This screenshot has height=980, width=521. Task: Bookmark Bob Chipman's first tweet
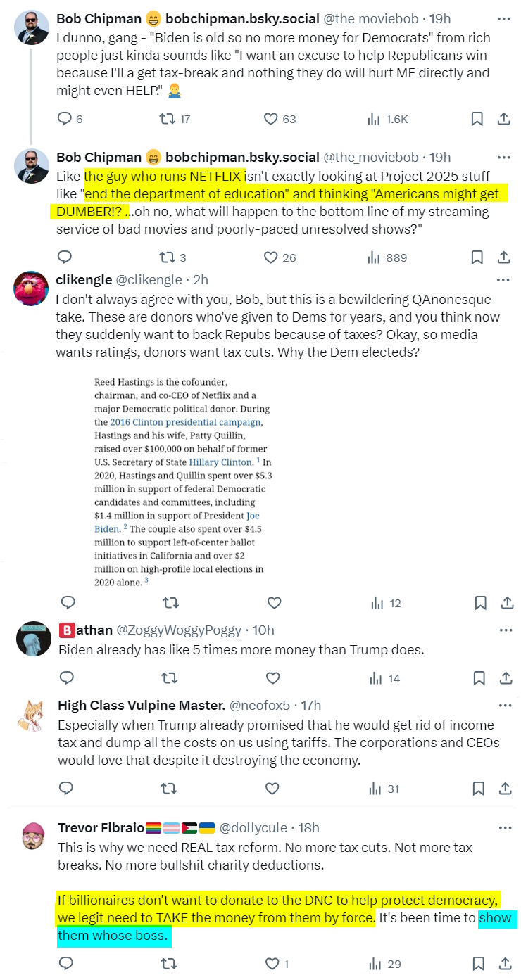pyautogui.click(x=477, y=119)
